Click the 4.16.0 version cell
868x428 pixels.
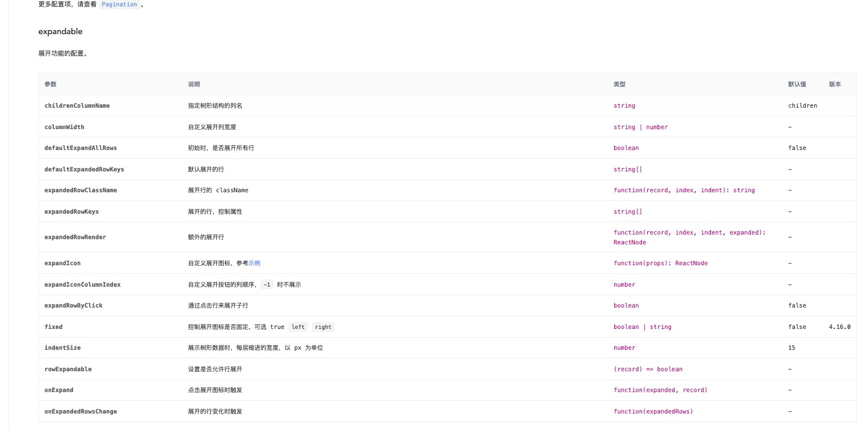[x=840, y=327]
